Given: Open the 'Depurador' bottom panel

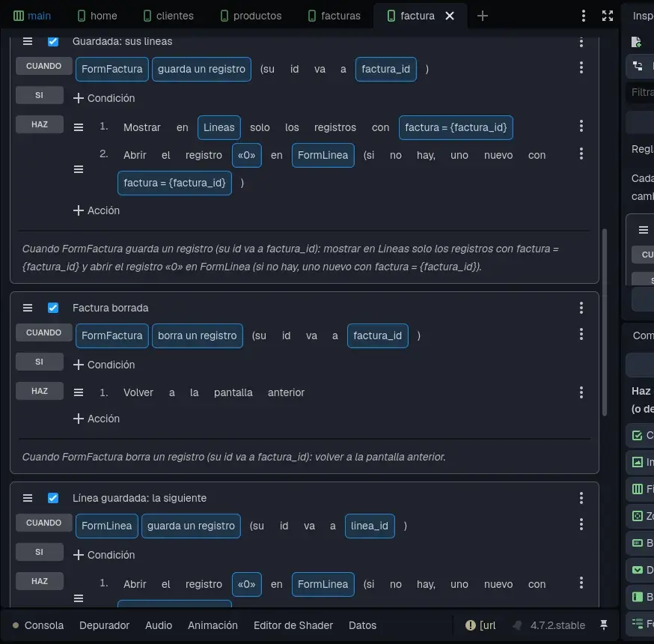Looking at the screenshot, I should (104, 625).
